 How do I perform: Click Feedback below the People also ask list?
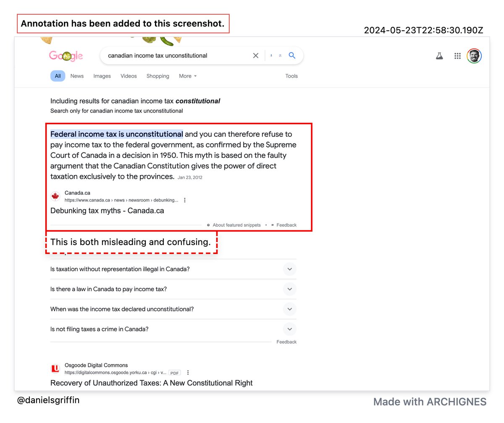click(286, 342)
